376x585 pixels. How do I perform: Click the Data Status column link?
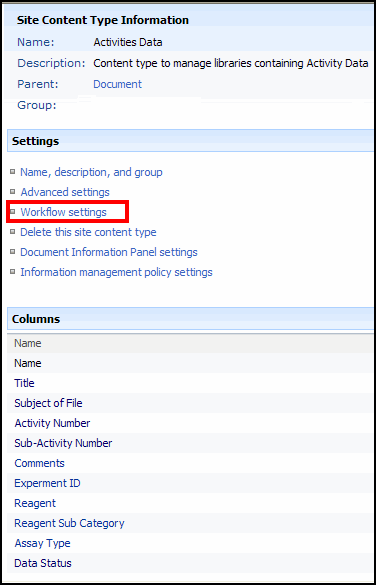point(43,563)
